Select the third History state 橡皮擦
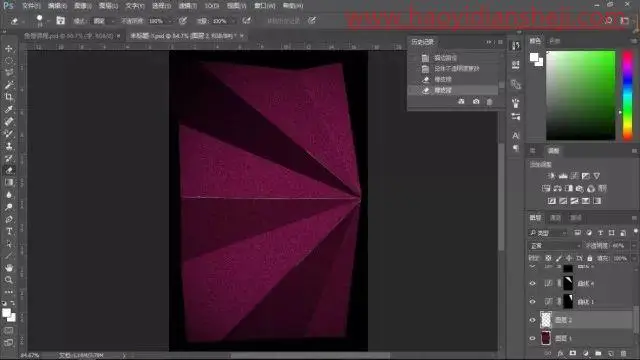Screen dimensions: 640x360 click(x=453, y=79)
